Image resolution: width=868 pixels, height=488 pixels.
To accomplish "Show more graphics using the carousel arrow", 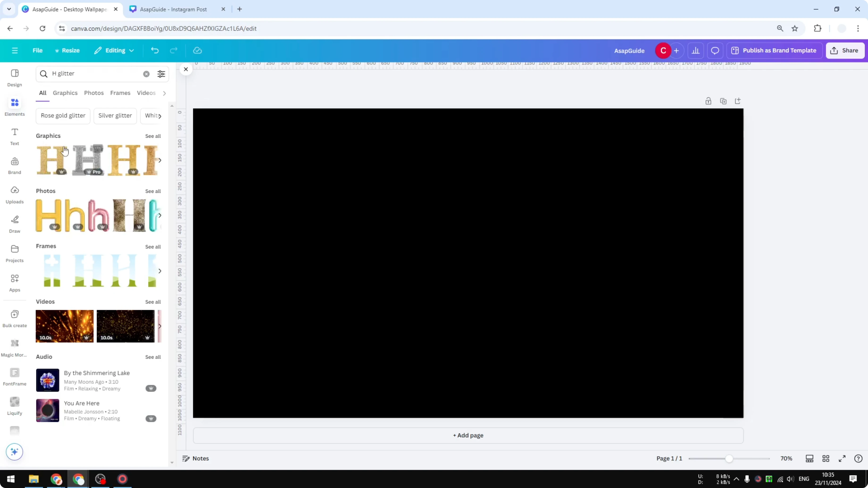I will click(160, 160).
